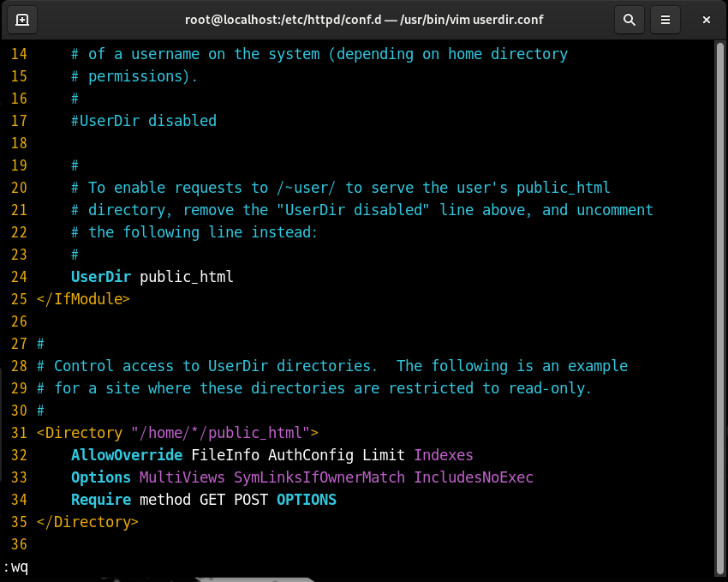This screenshot has height=582, width=728.
Task: Click the vertical scrollbar of the terminal
Action: pyautogui.click(x=720, y=307)
